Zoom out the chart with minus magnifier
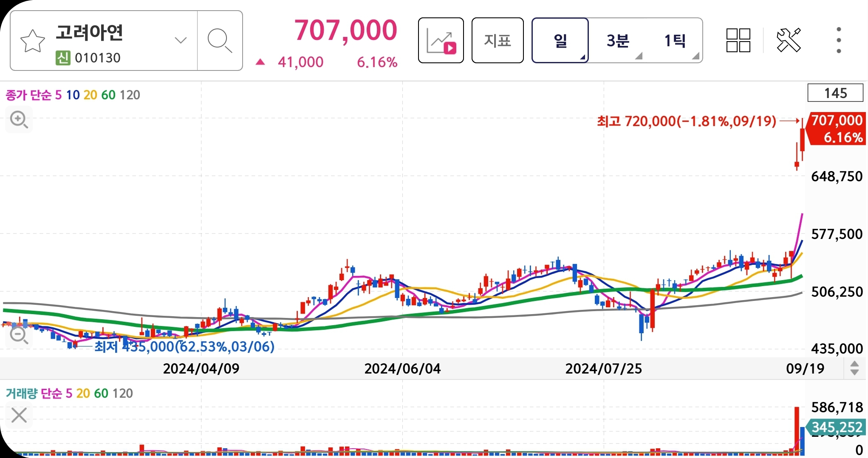The height and width of the screenshot is (458, 868). coord(19,335)
